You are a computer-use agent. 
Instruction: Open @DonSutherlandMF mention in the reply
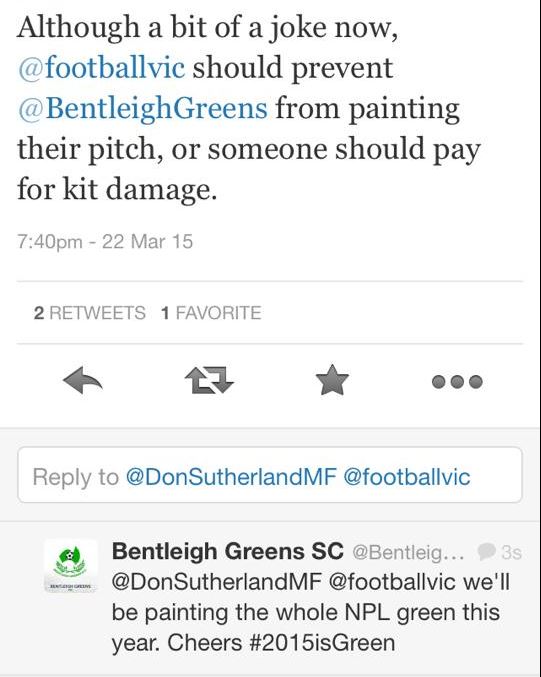point(217,582)
